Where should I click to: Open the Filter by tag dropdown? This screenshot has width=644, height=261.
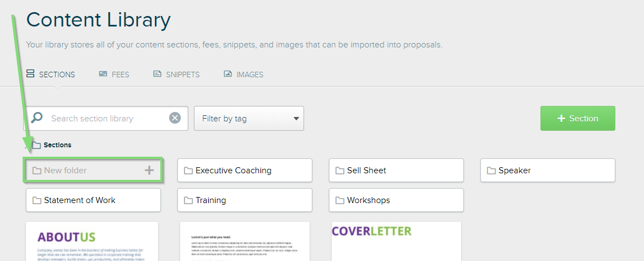(x=249, y=119)
